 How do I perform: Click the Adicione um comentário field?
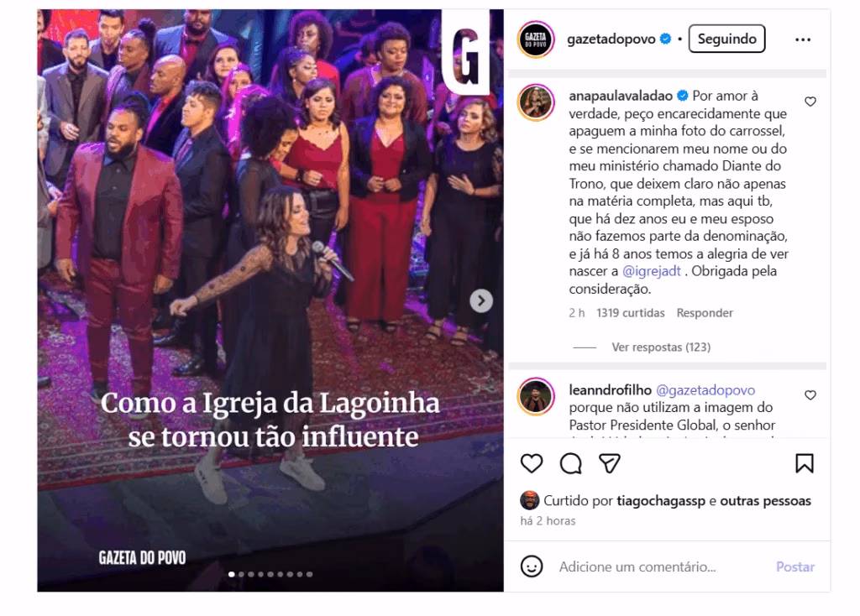coord(637,566)
